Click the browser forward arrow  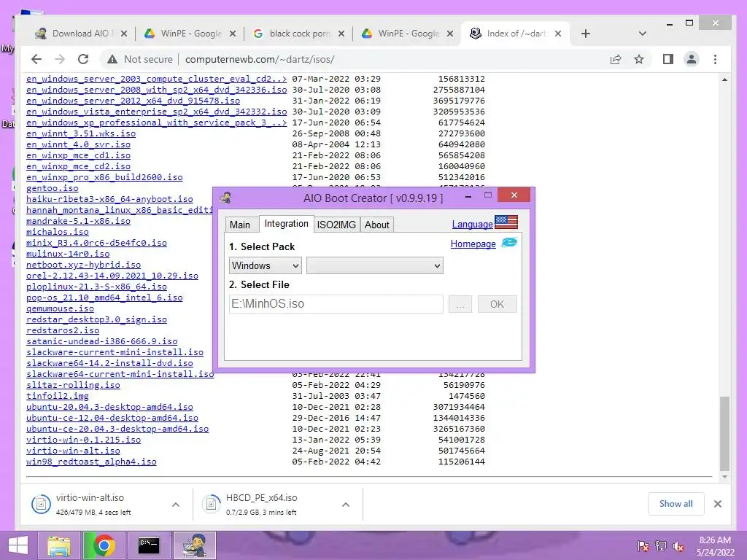60,59
